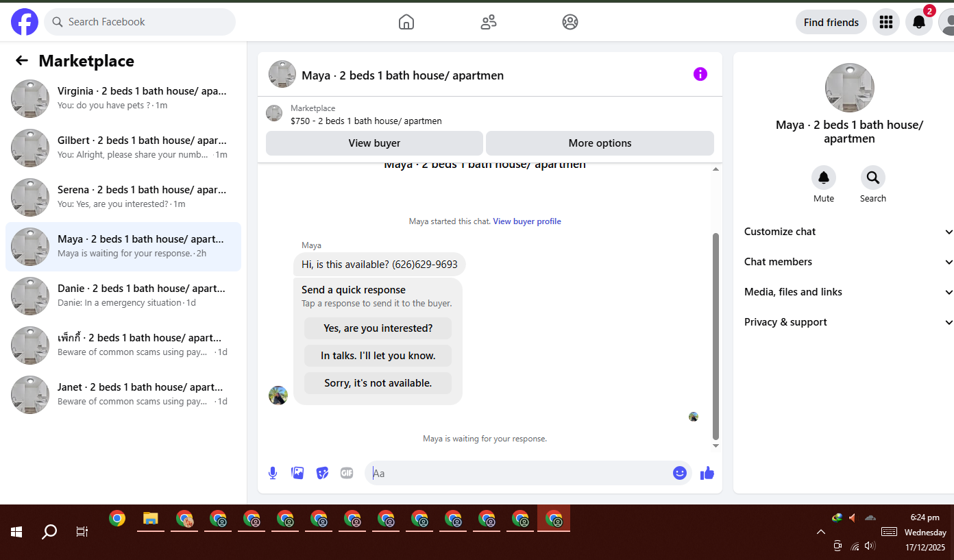Open Serena's conversation

click(123, 197)
